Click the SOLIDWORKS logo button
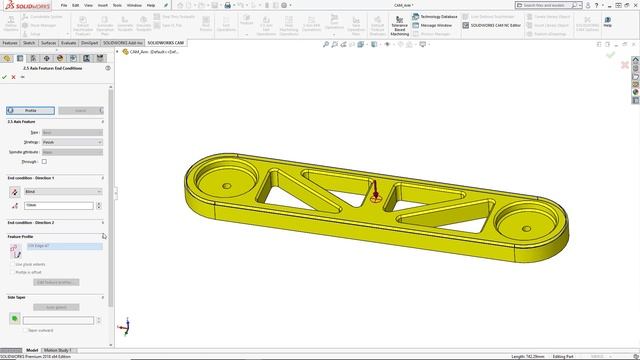640x360 pixels. (28, 6)
